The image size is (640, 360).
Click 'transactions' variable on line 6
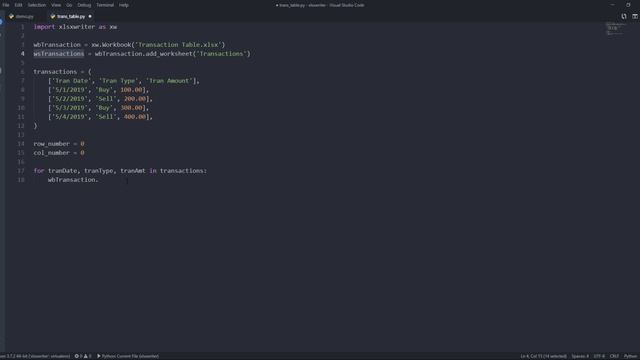click(x=55, y=72)
